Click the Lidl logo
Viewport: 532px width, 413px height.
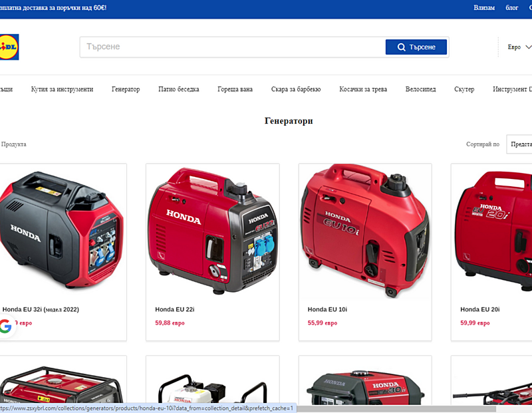(9, 47)
